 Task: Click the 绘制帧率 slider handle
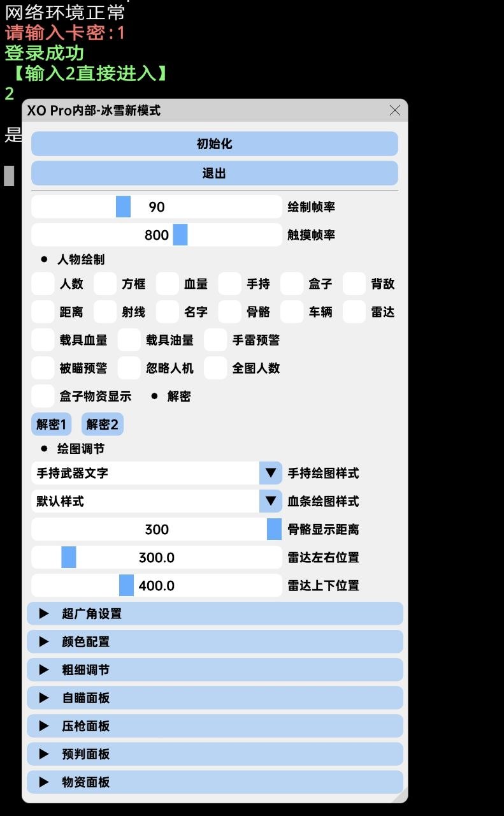(x=123, y=207)
